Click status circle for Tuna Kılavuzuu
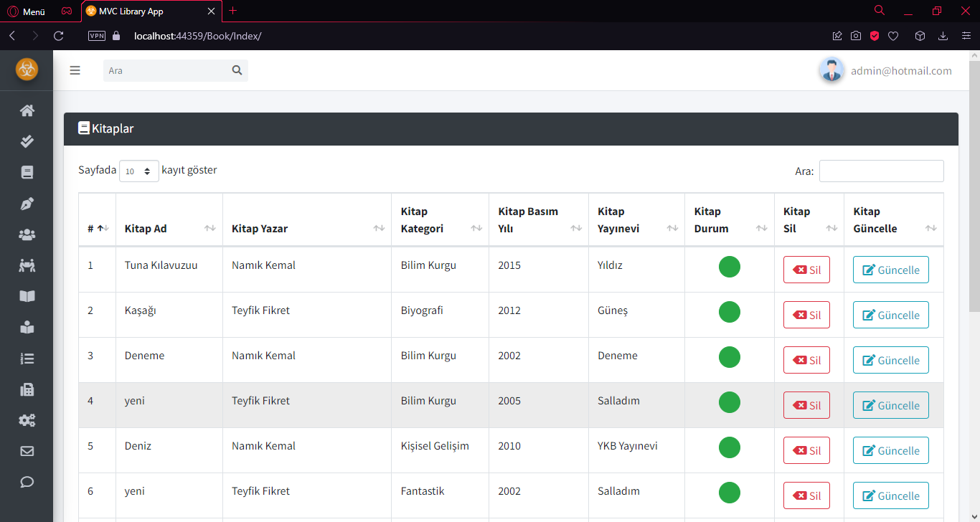The image size is (980, 522). tap(730, 267)
